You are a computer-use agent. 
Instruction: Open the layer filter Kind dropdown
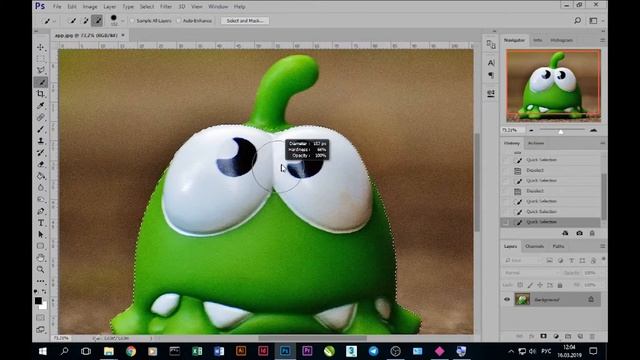point(523,260)
